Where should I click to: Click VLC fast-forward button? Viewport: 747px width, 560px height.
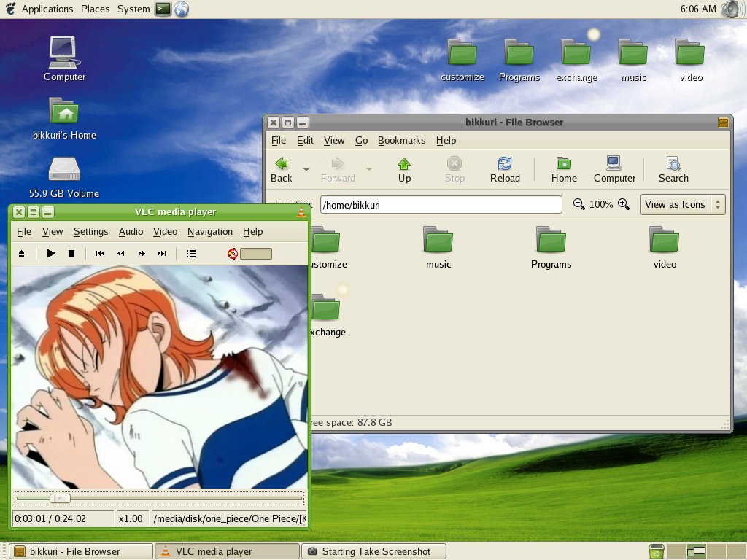(x=142, y=254)
